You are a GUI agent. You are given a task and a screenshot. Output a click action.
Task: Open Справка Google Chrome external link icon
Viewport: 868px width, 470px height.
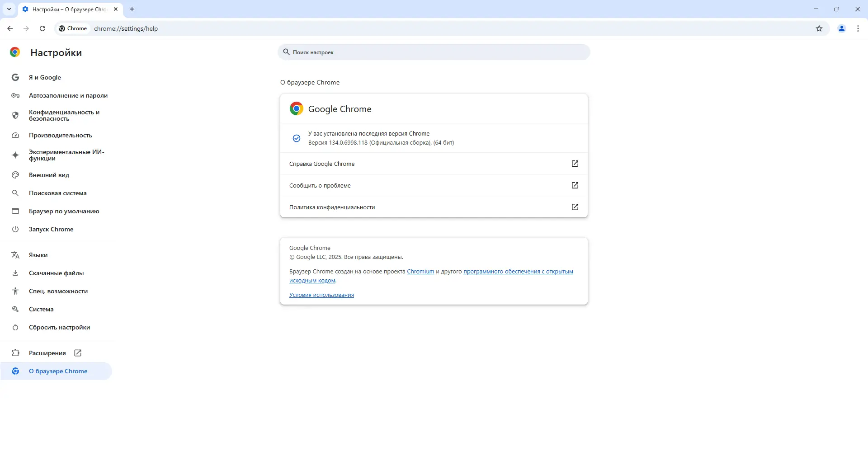(575, 164)
